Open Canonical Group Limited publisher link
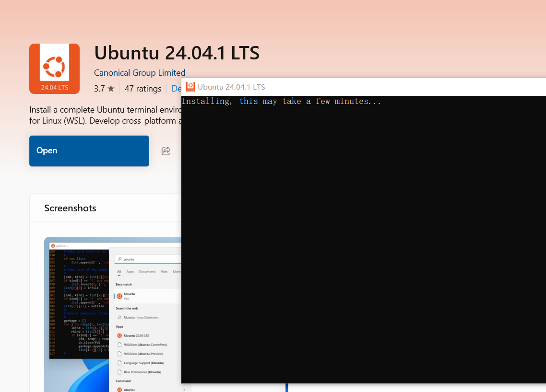This screenshot has height=392, width=546. coord(140,73)
